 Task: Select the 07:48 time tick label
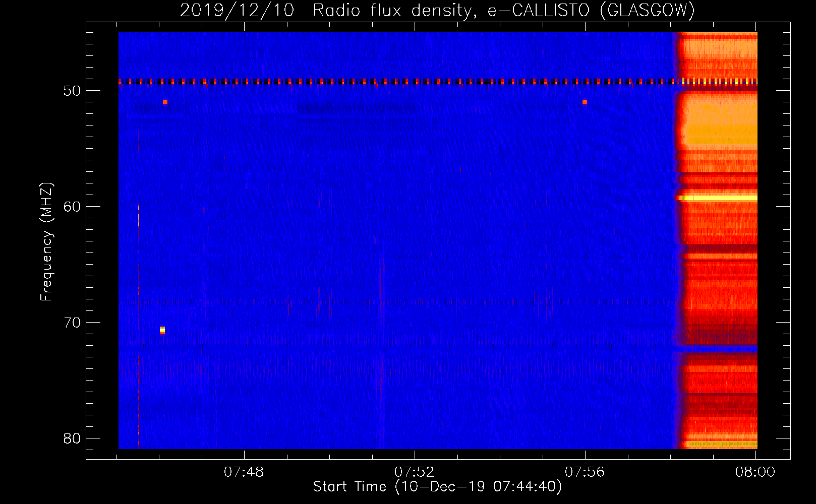pos(244,472)
